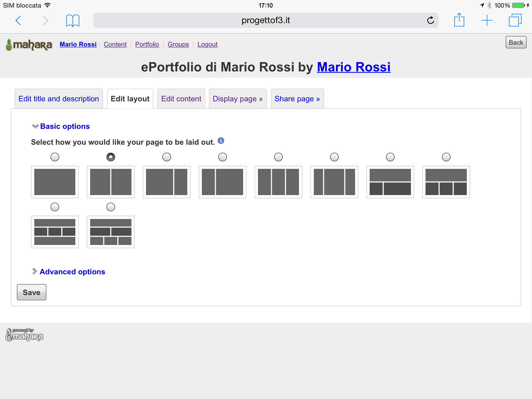This screenshot has width=532, height=399.
Task: Reload the page with the refresh icon
Action: point(430,20)
